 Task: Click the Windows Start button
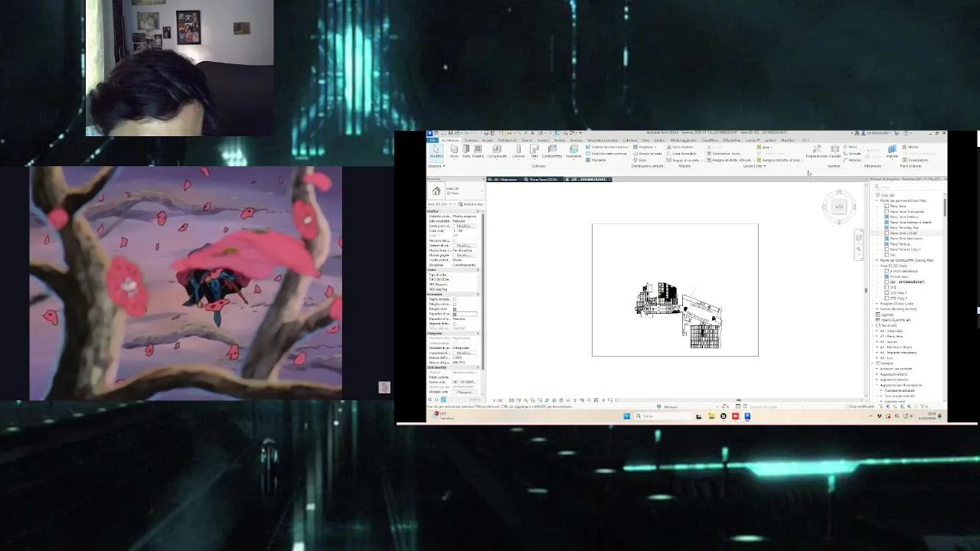tap(626, 416)
